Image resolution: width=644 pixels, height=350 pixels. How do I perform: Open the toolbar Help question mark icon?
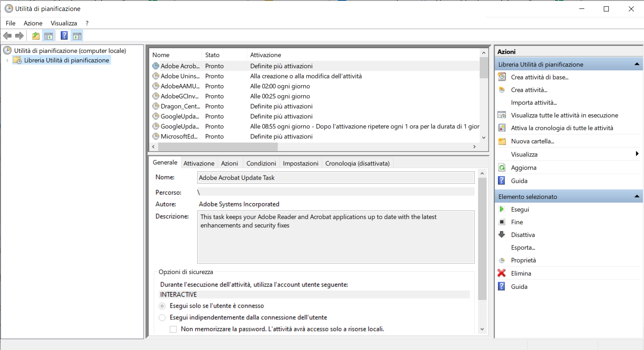click(x=64, y=36)
